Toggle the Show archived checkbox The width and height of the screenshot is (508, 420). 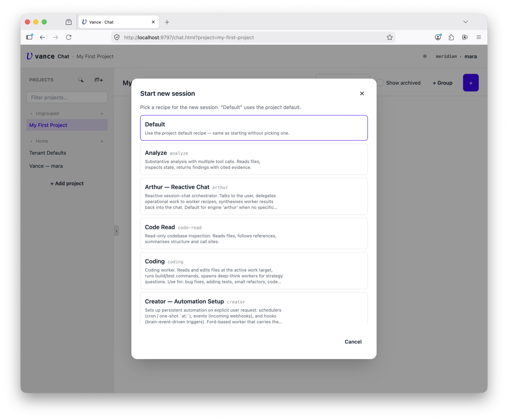pos(380,83)
